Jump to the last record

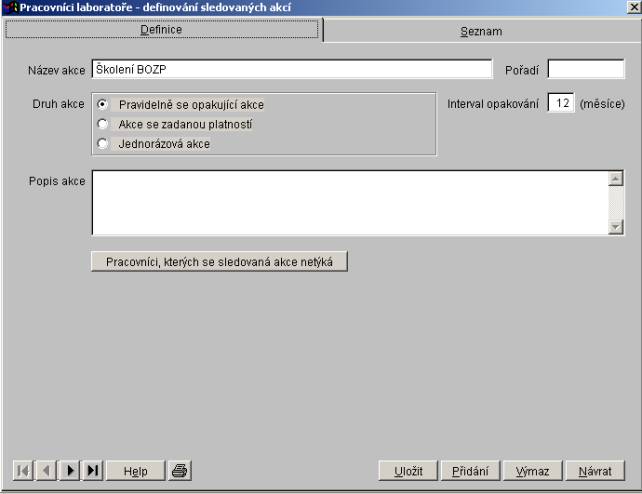[93, 470]
